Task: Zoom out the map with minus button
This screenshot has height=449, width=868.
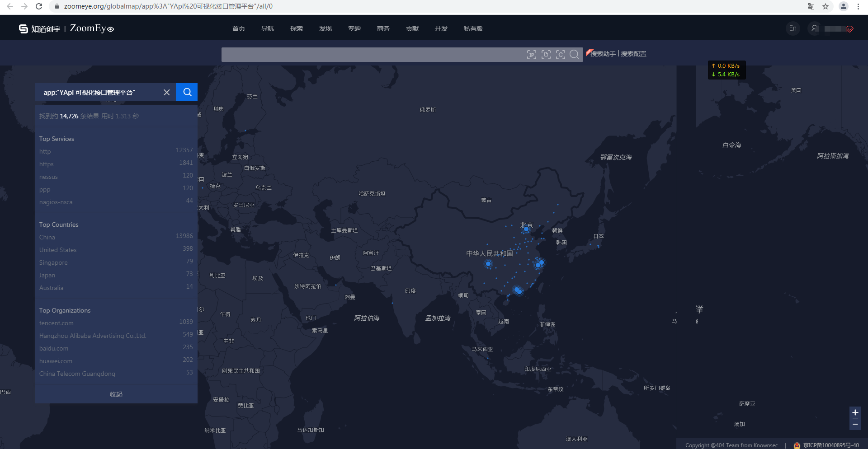Action: (x=855, y=425)
